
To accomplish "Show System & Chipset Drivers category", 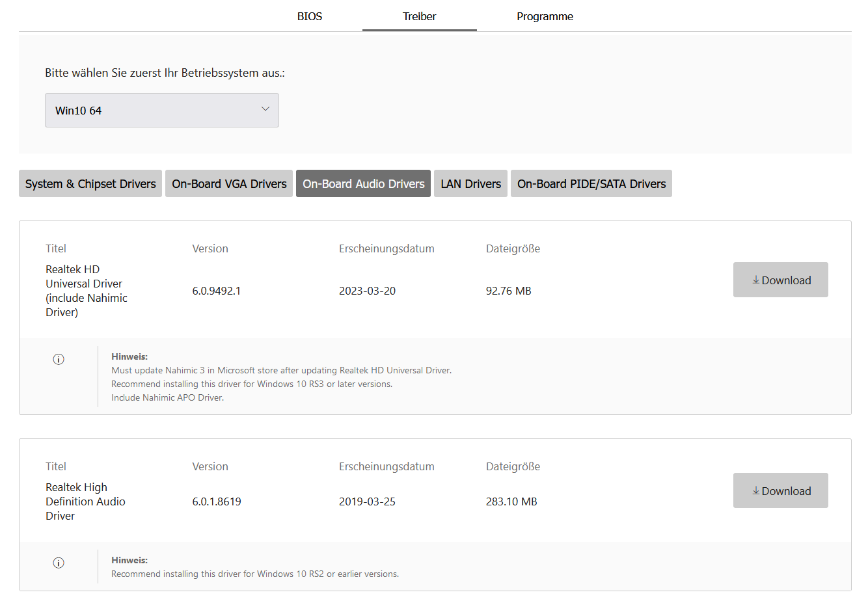I will tap(90, 184).
